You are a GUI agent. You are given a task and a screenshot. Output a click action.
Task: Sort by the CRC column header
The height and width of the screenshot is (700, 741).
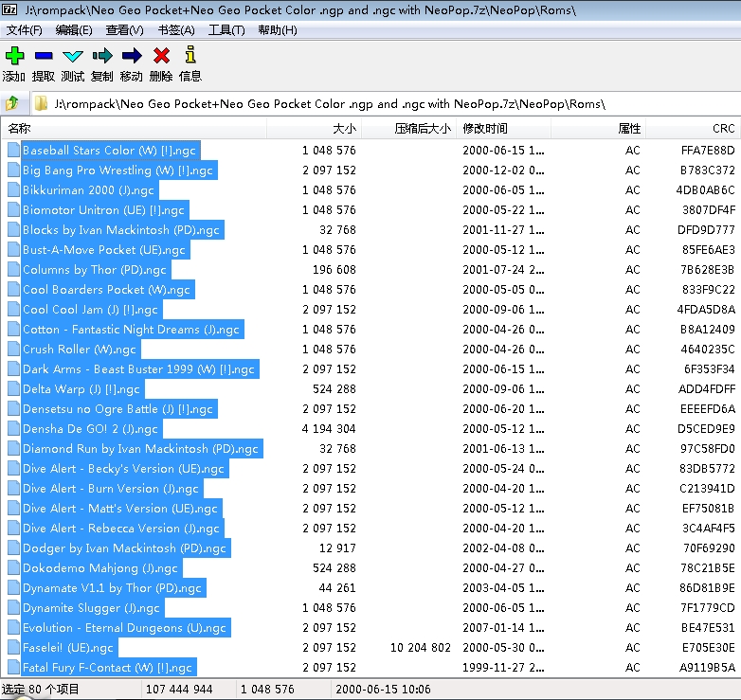(723, 129)
